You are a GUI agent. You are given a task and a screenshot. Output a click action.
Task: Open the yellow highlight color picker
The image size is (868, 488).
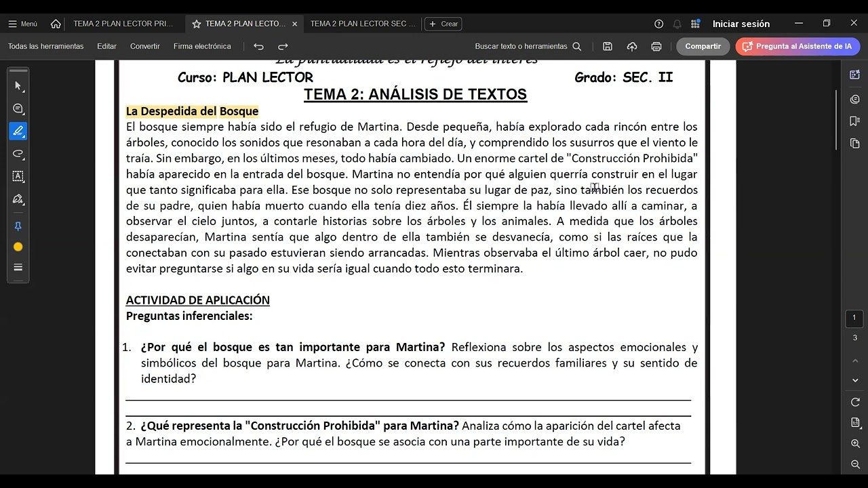[x=18, y=247]
